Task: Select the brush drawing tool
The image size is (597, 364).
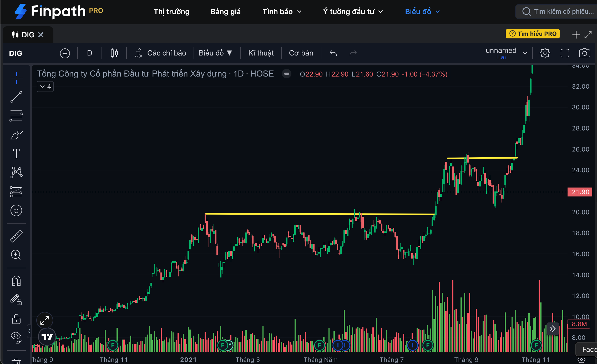Action: [x=16, y=135]
